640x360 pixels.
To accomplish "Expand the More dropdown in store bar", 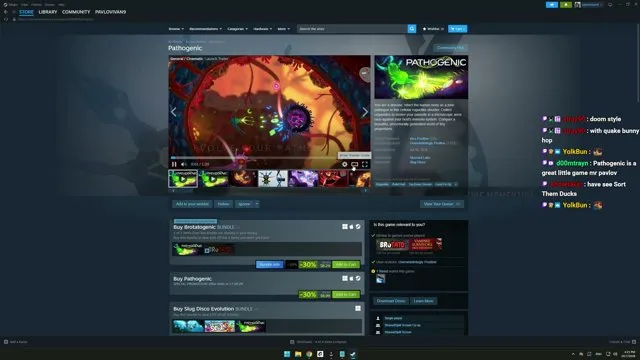I will click(284, 29).
